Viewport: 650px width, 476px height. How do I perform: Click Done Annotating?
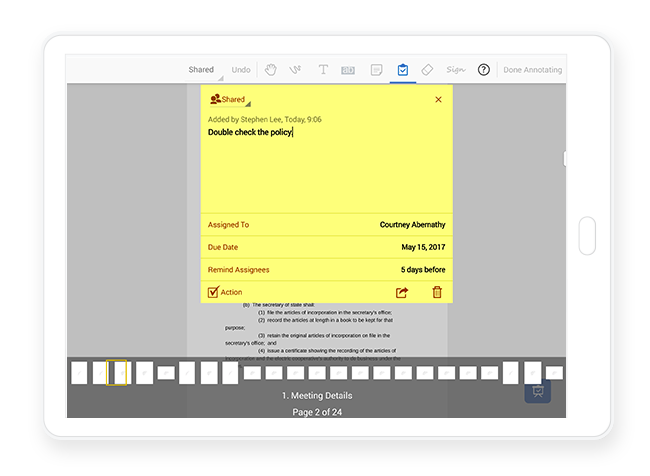pos(533,70)
